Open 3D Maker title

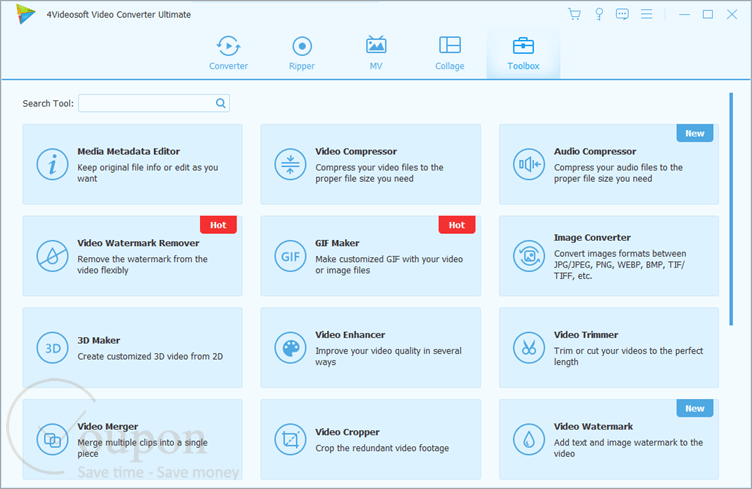98,340
